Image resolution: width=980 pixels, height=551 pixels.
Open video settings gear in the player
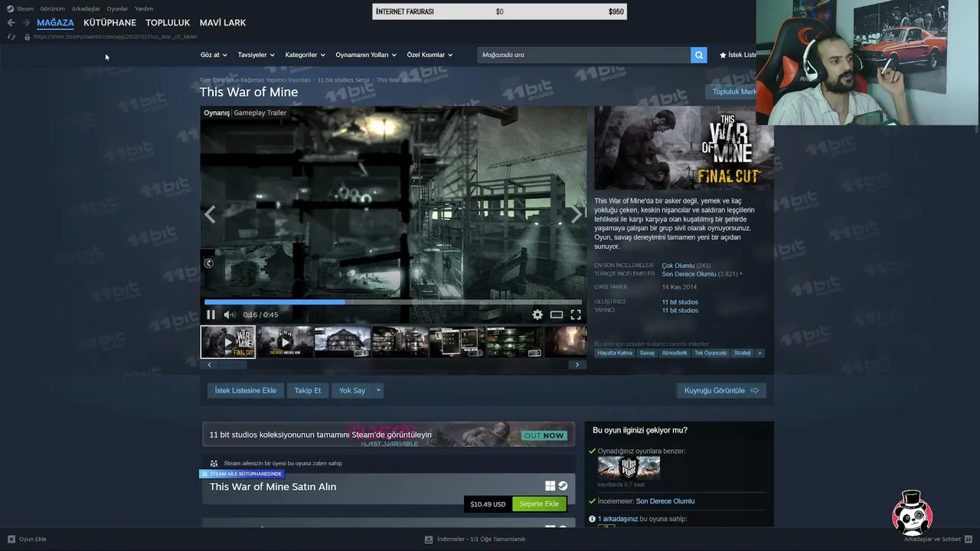537,315
